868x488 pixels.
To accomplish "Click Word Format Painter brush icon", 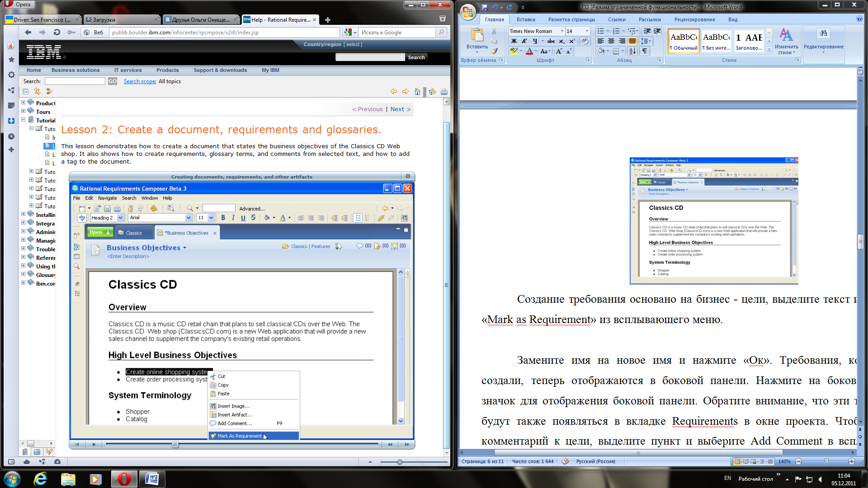I will coord(494,52).
